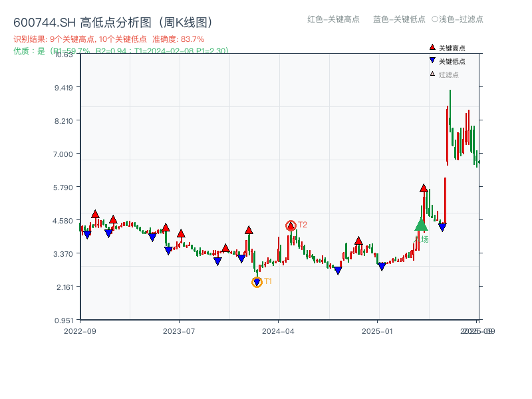Select the green 进场 entry triangle on the chart
The width and height of the screenshot is (532, 399).
coord(420,227)
